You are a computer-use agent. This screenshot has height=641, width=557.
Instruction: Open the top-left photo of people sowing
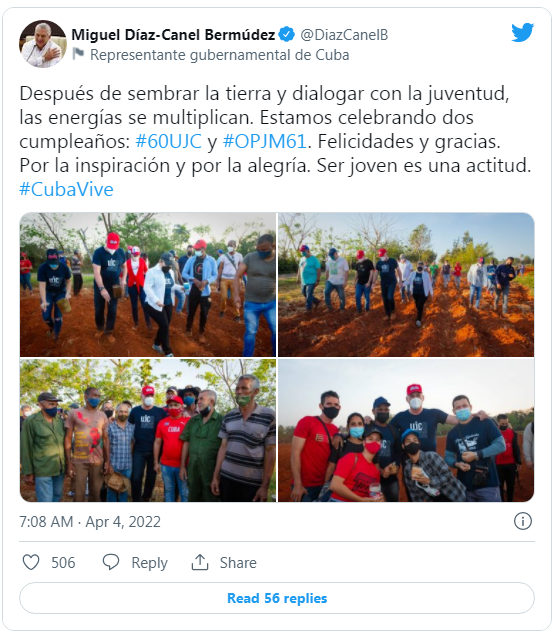click(x=148, y=285)
